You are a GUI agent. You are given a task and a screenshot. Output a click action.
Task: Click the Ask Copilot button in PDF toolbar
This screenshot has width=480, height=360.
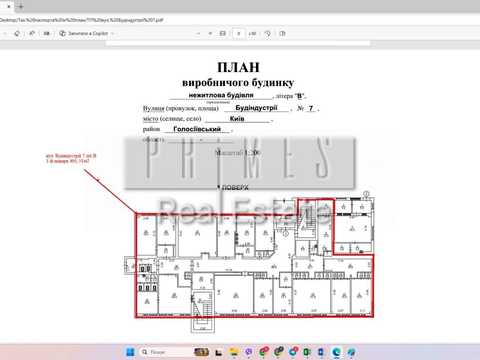84,33
